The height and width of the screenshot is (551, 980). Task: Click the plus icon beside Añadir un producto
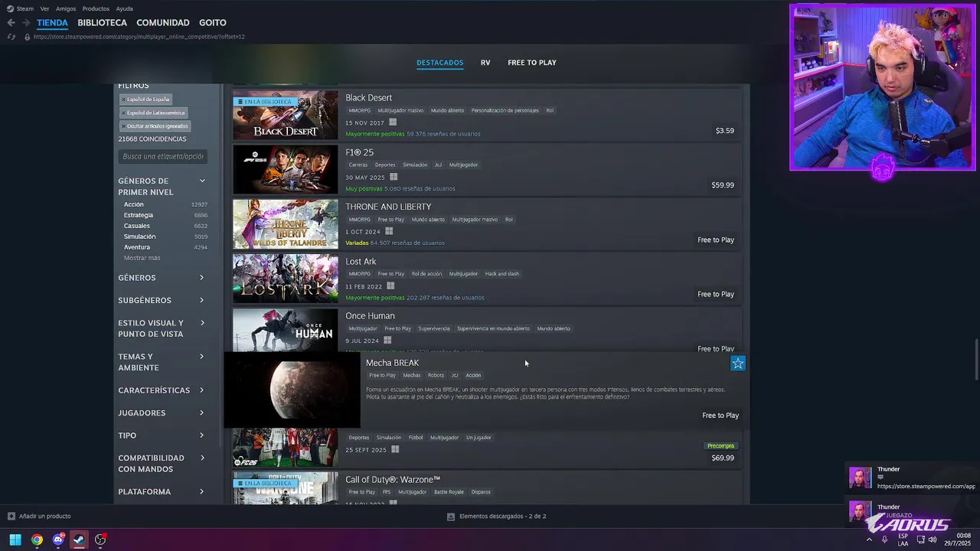11,516
